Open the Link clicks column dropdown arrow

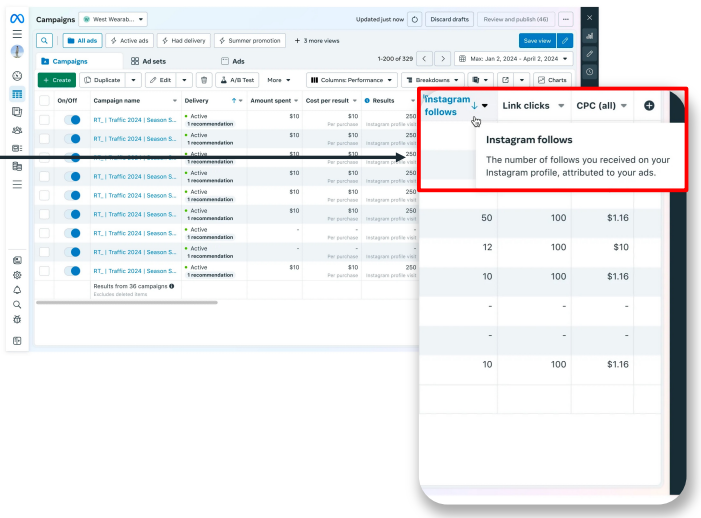tap(561, 106)
